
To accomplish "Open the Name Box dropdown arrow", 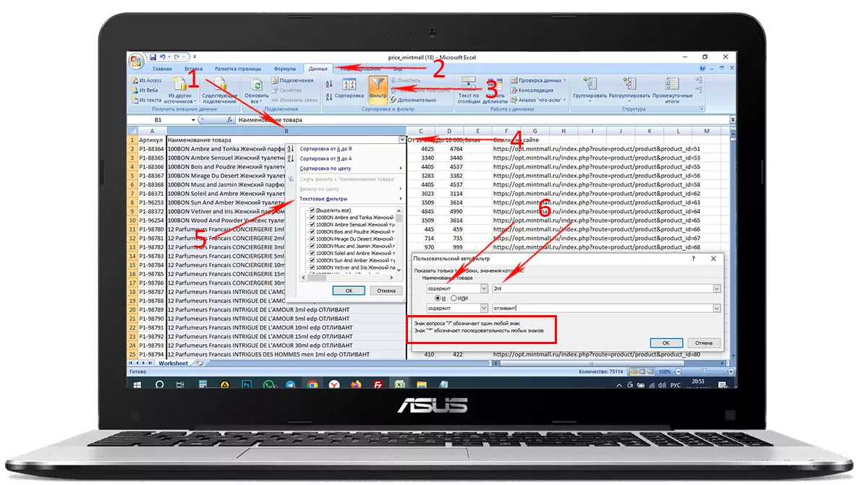I will coord(193,120).
